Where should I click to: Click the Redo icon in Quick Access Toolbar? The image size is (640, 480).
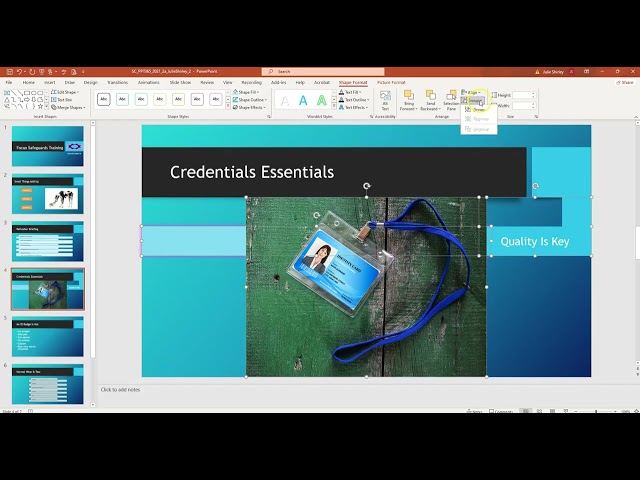click(32, 72)
